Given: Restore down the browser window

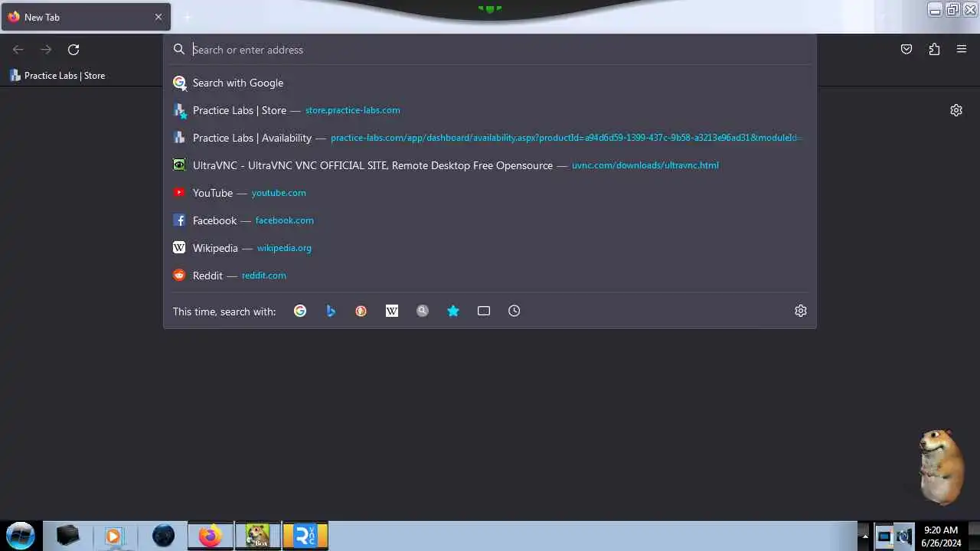Looking at the screenshot, I should 952,9.
